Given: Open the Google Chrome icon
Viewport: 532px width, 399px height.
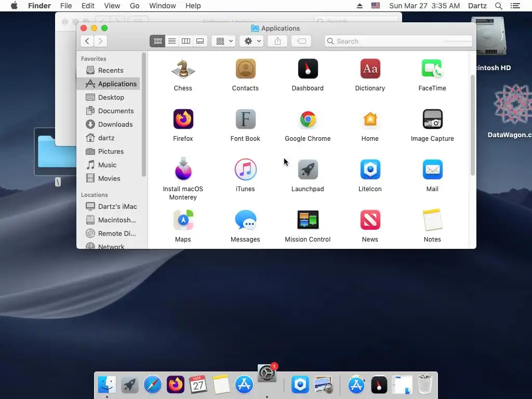Looking at the screenshot, I should click(308, 119).
